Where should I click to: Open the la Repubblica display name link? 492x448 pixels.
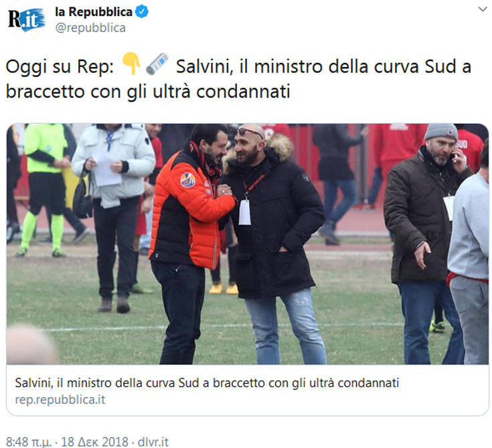(94, 12)
